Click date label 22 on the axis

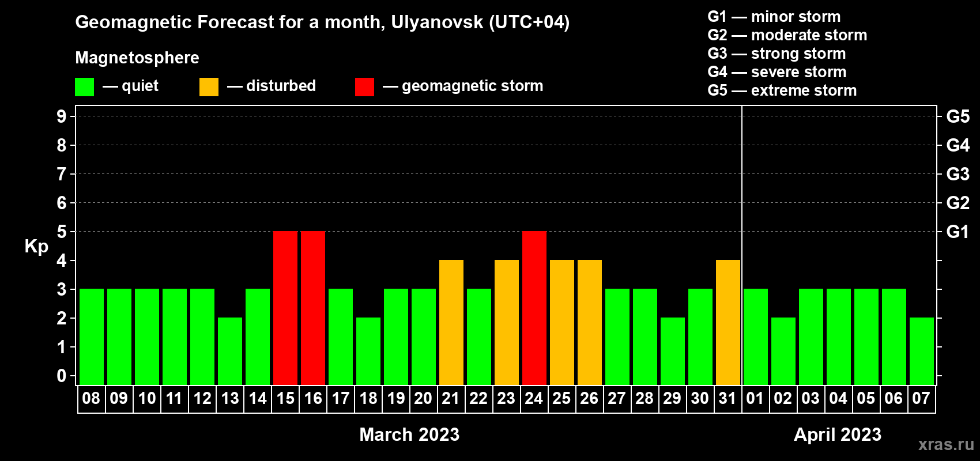pos(478,399)
